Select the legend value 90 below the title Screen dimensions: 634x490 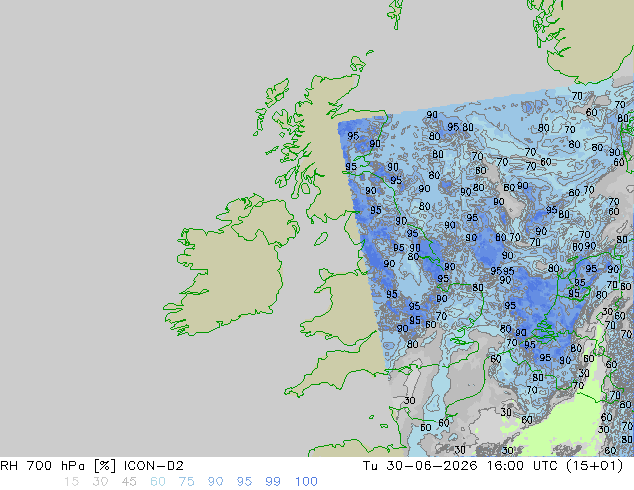[215, 482]
